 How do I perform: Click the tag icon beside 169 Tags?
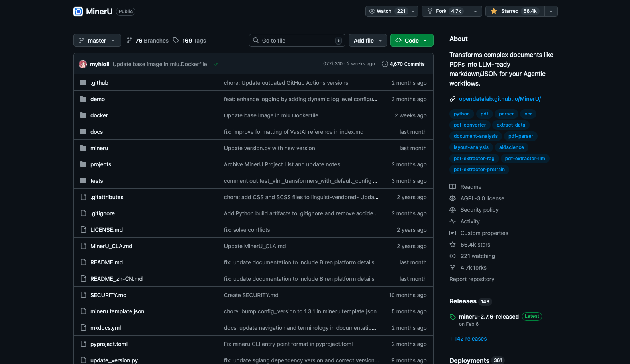coord(176,41)
